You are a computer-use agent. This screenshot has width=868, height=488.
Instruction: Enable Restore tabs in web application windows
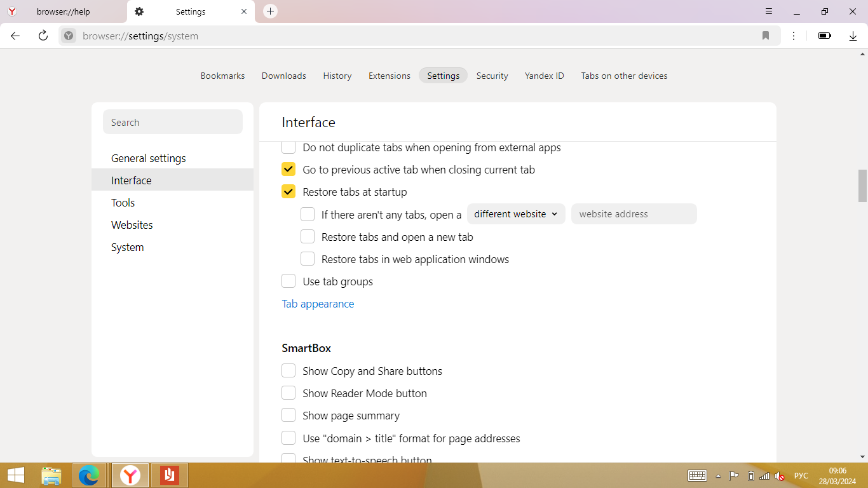click(308, 259)
